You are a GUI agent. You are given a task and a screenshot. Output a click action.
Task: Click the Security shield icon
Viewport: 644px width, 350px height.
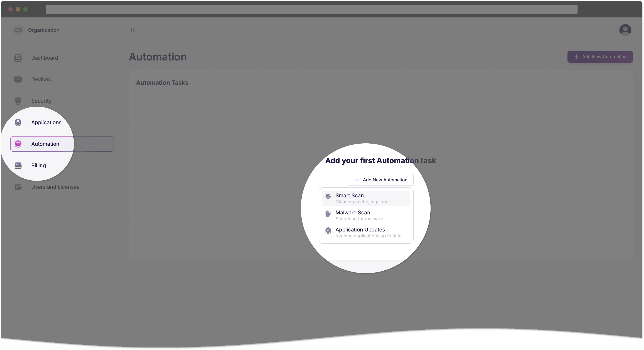click(x=18, y=101)
